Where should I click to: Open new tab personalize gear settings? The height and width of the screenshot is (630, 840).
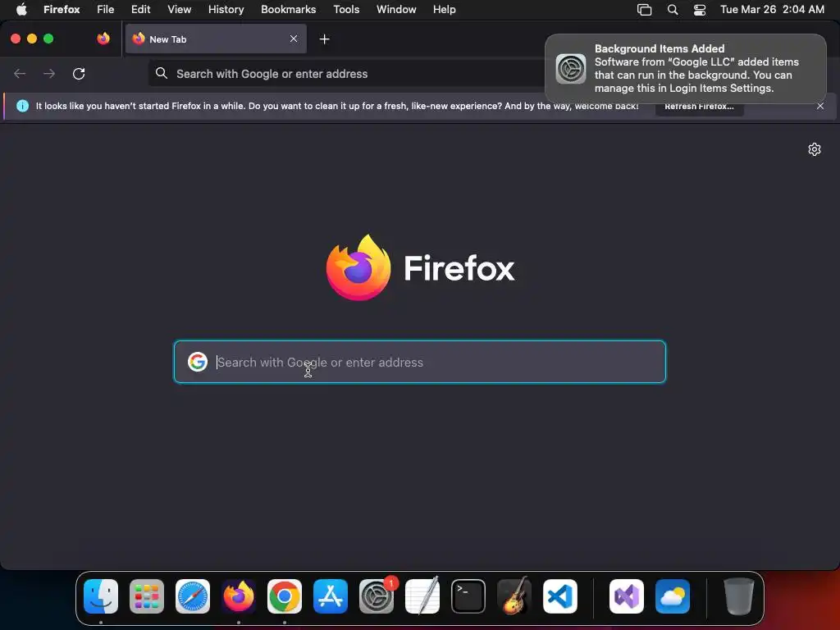click(x=815, y=149)
